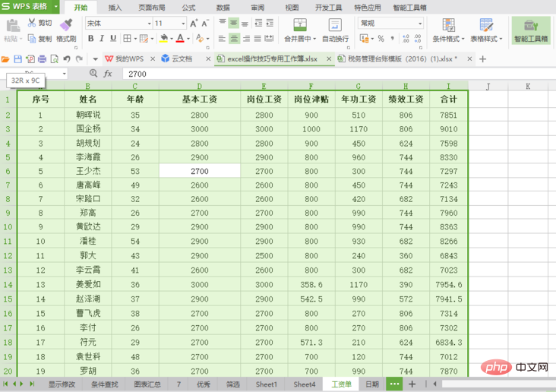Align text left
Screen dimensions: 556x392
coord(222,38)
